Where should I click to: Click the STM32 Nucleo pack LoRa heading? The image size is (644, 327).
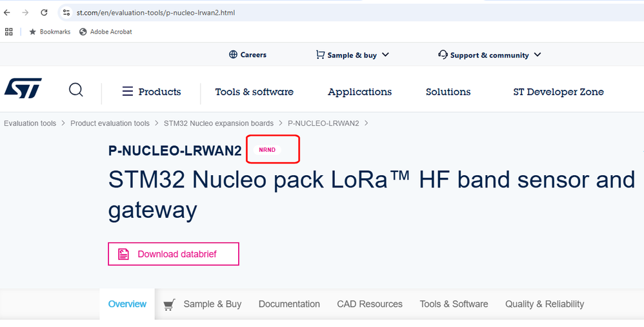(372, 195)
